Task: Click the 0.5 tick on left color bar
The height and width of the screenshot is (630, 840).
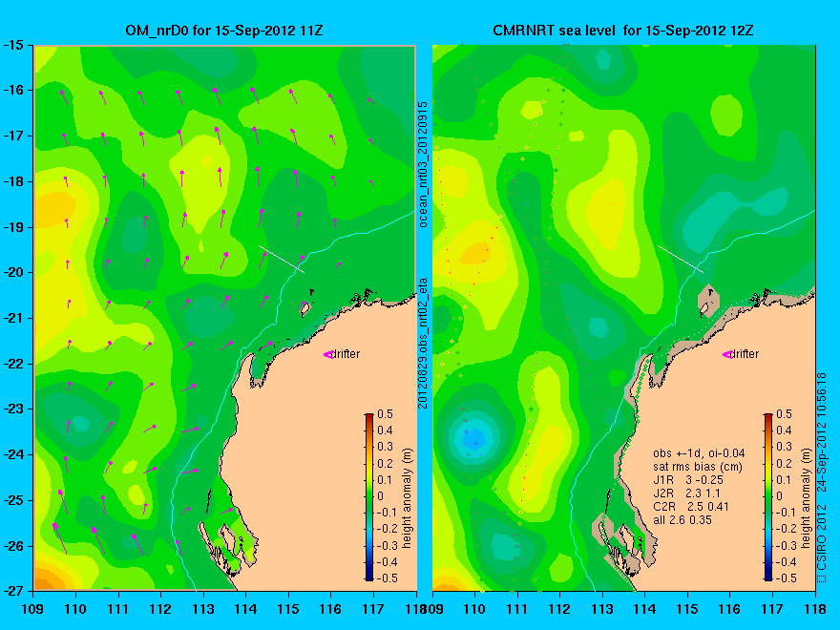Action: tap(386, 414)
